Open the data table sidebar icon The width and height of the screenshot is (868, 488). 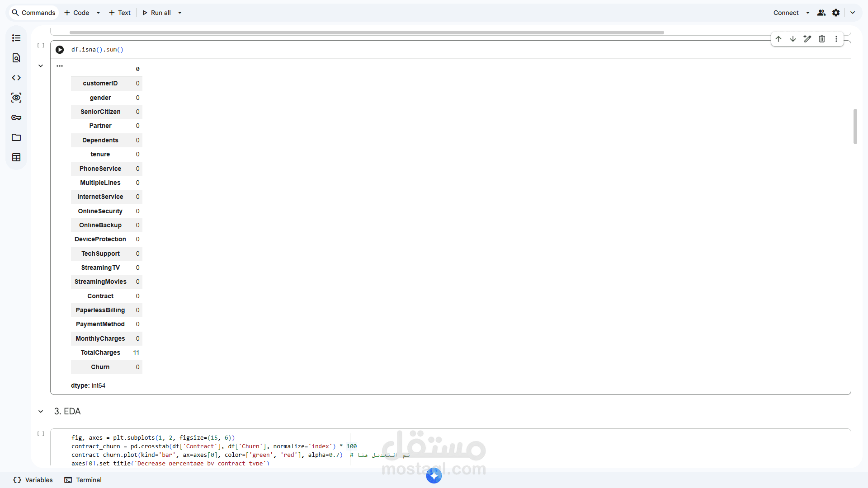[16, 157]
